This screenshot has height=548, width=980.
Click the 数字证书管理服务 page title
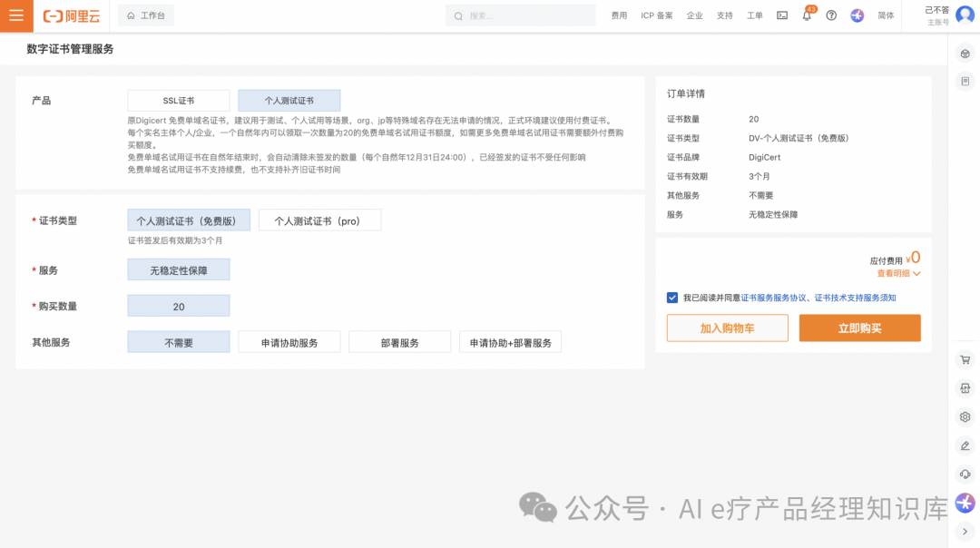point(70,49)
